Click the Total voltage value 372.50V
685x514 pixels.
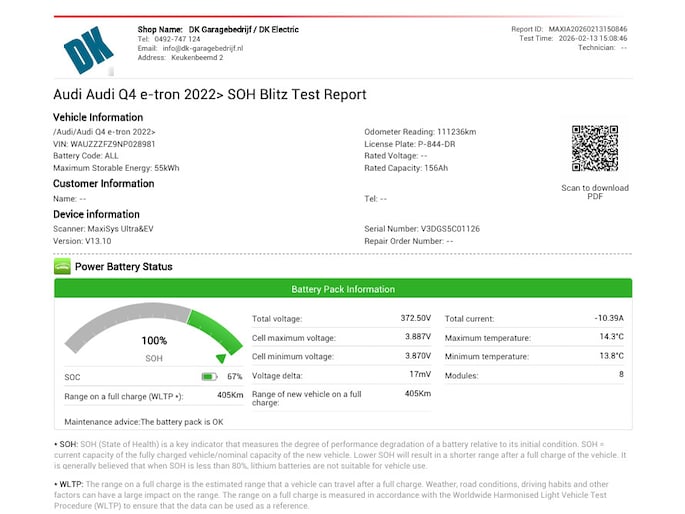click(x=415, y=318)
